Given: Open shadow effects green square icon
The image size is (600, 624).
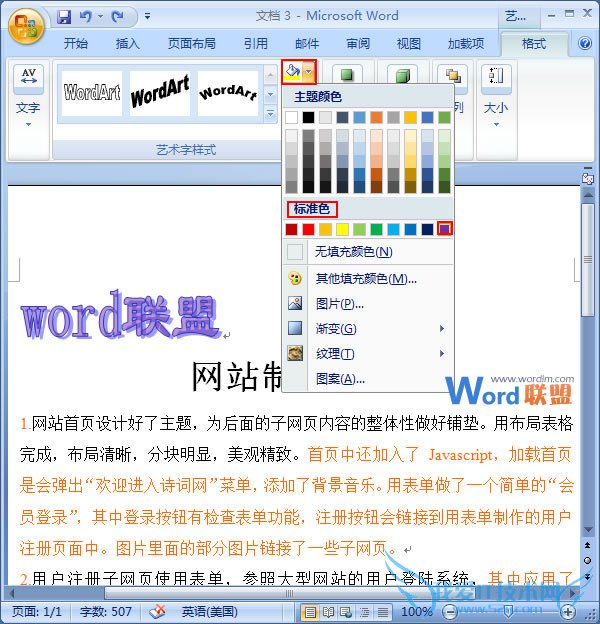Looking at the screenshot, I should [347, 75].
